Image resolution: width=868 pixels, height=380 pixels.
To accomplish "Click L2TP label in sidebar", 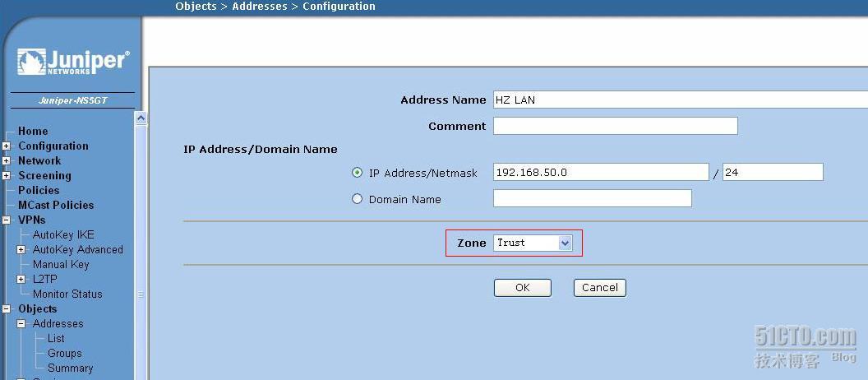I will click(x=45, y=279).
